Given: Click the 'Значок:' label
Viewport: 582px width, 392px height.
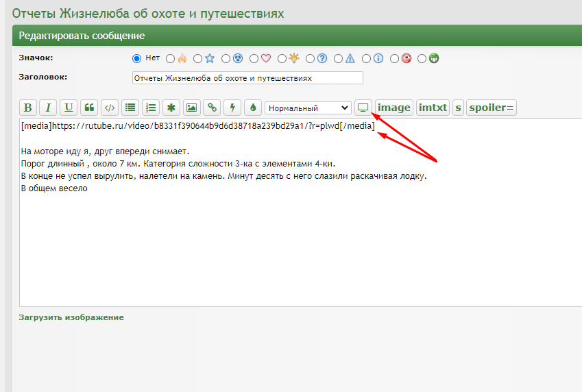Looking at the screenshot, I should 36,58.
